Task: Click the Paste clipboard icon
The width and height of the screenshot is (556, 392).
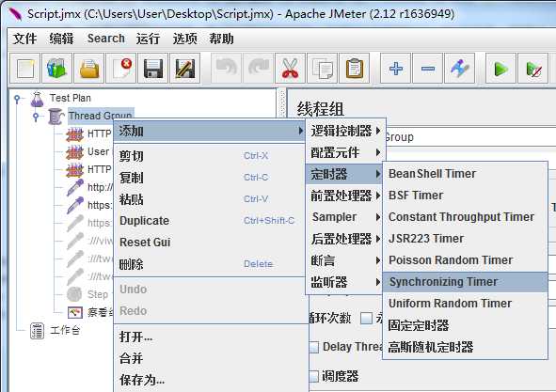Action: click(354, 69)
